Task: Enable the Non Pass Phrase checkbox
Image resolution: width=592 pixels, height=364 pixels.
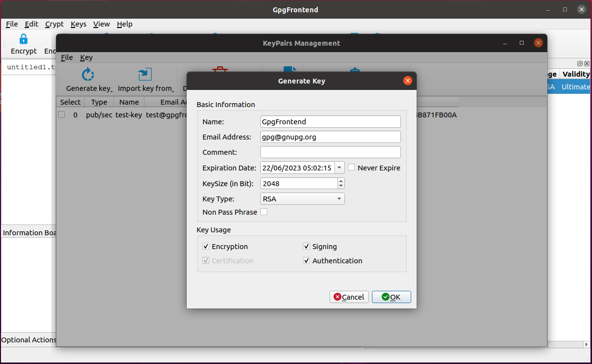Action: click(x=264, y=212)
